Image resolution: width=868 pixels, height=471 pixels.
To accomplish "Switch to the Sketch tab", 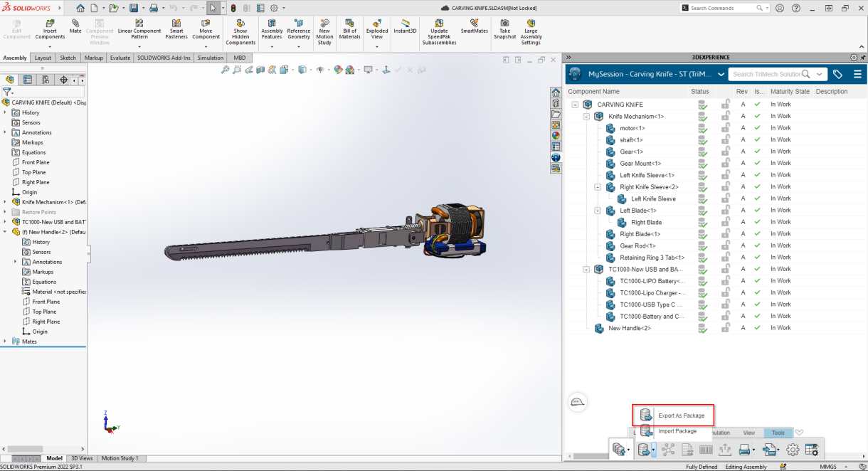I will pos(68,58).
